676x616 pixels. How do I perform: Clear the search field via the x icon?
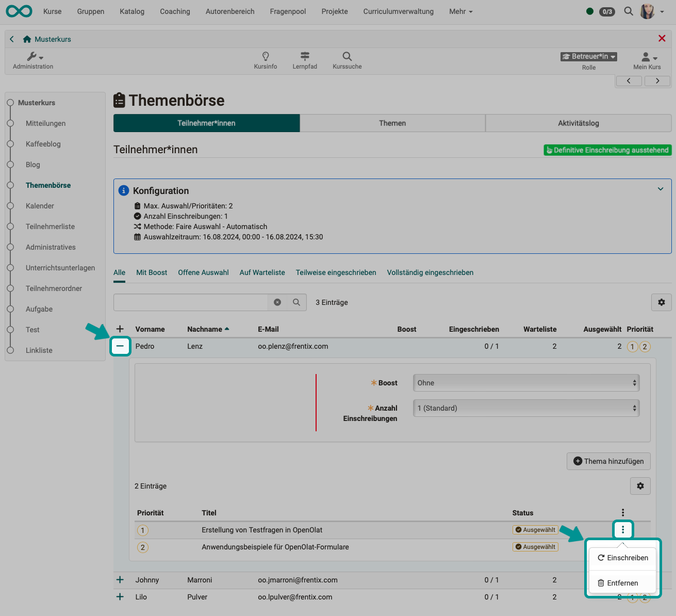[277, 302]
